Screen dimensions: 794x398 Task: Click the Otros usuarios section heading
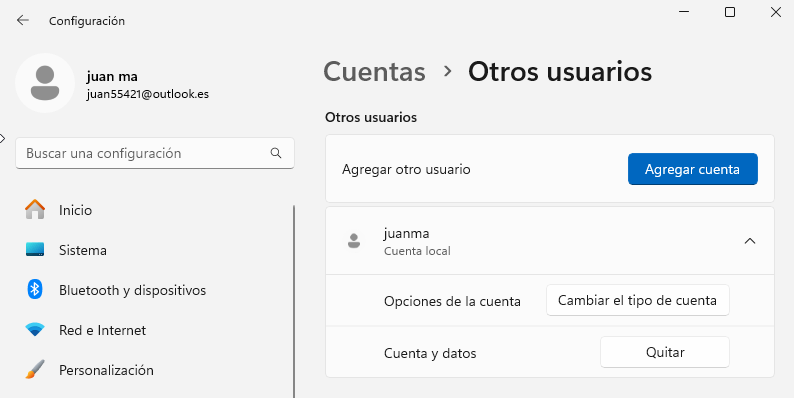click(371, 117)
